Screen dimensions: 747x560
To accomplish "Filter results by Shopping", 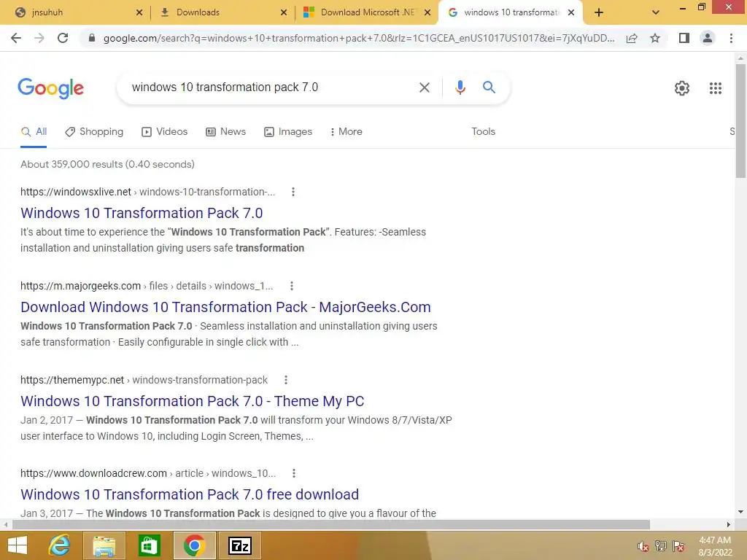I will tap(94, 132).
